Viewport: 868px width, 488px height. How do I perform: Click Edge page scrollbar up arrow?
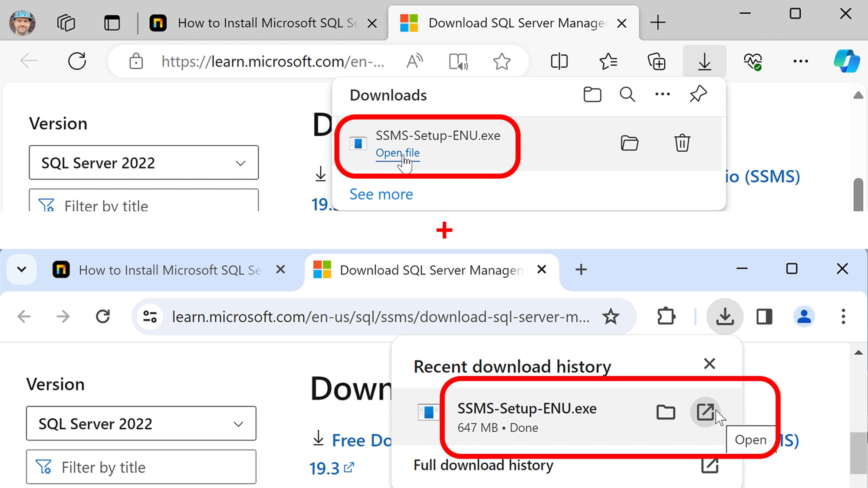858,95
